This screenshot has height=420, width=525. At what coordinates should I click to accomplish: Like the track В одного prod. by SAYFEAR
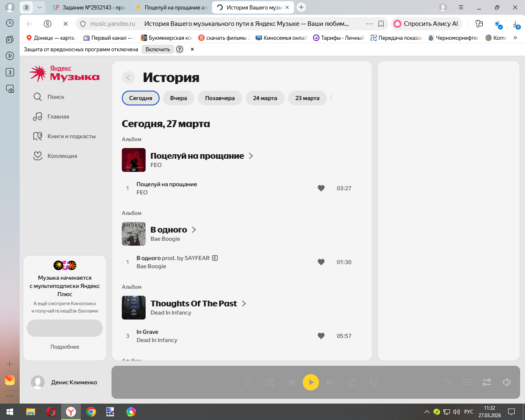point(321,262)
